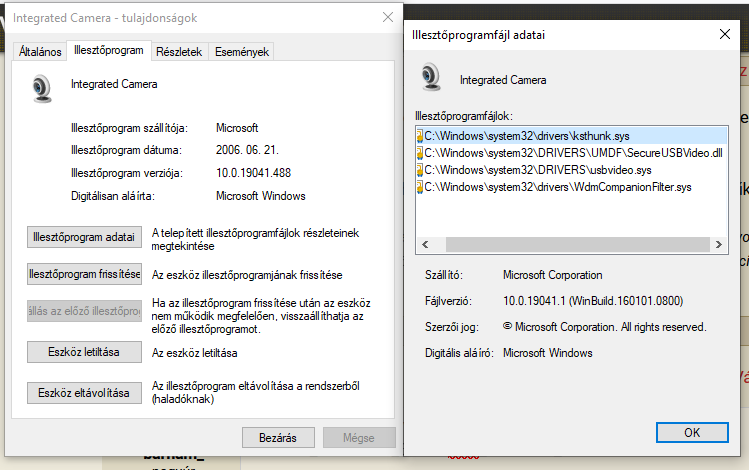Click the Integrated Camera name in properties dialog
The height and width of the screenshot is (470, 749).
pyautogui.click(x=114, y=84)
